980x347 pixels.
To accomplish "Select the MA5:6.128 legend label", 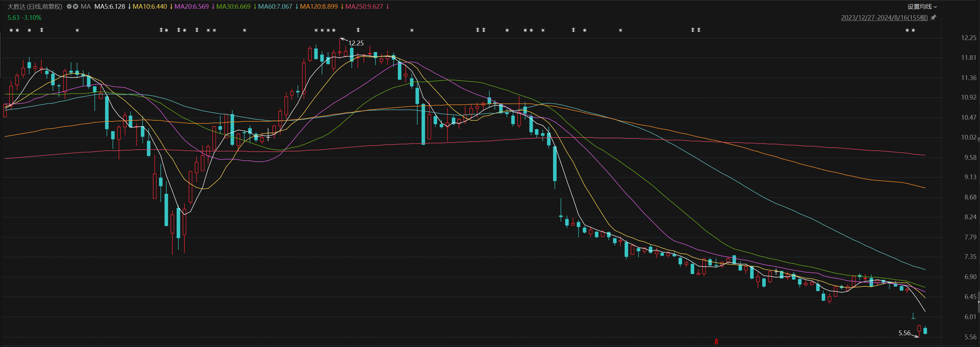I will 110,6.
